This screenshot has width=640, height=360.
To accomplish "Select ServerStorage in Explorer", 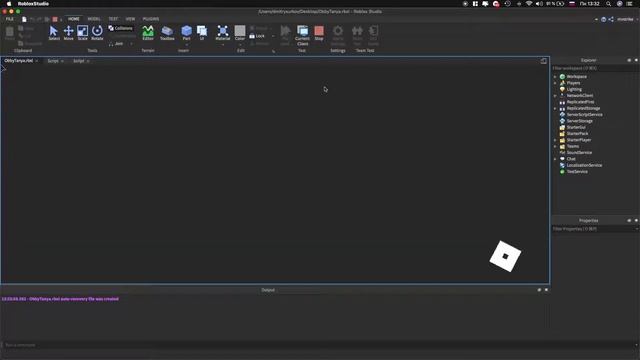I will (579, 121).
